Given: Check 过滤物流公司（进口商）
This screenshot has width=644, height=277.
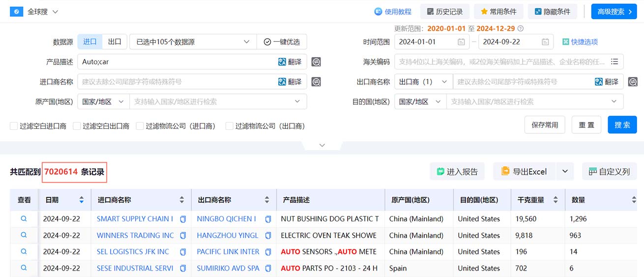Looking at the screenshot, I should click(x=140, y=126).
